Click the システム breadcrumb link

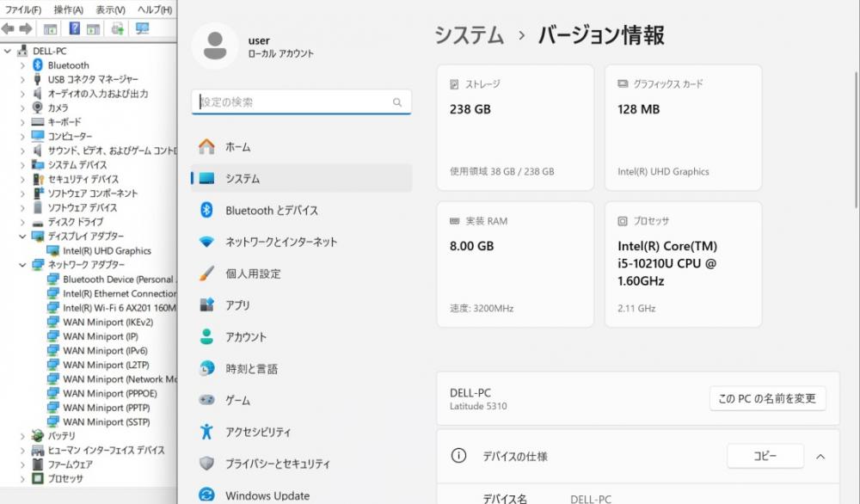coord(469,35)
